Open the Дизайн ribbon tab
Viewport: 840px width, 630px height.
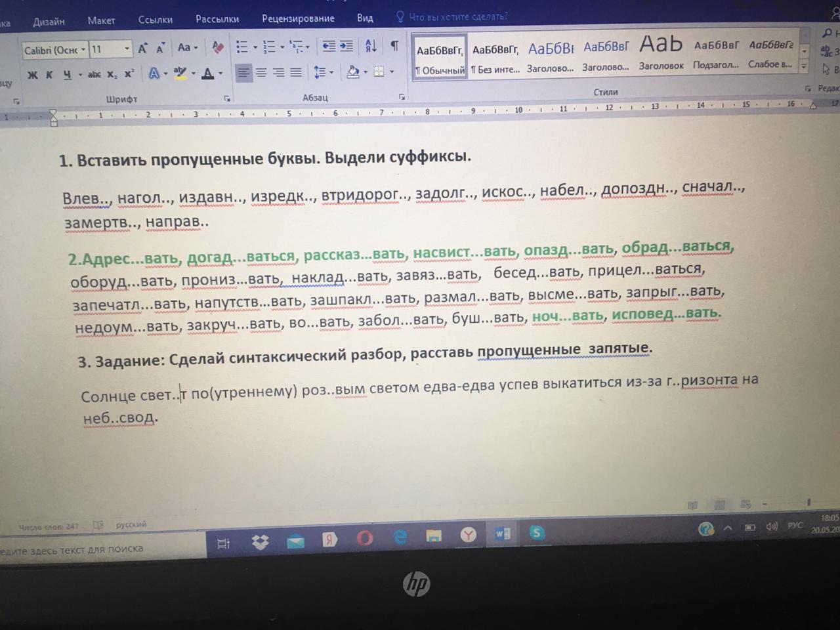[49, 22]
